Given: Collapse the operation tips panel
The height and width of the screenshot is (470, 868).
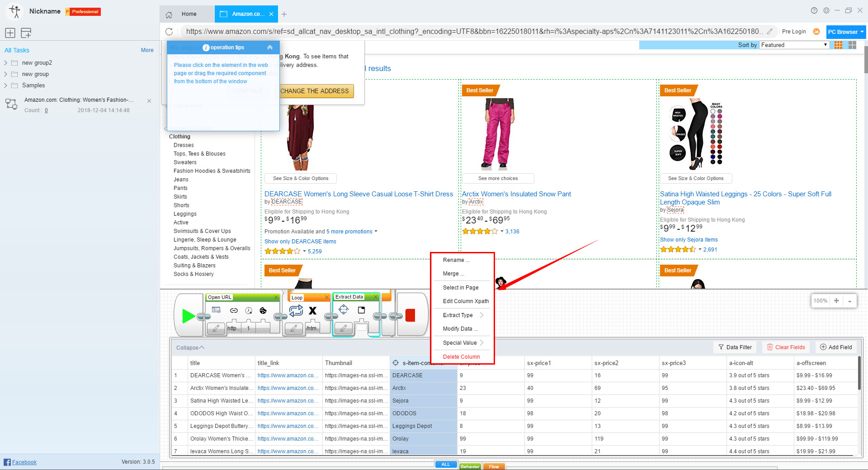Looking at the screenshot, I should tap(270, 47).
